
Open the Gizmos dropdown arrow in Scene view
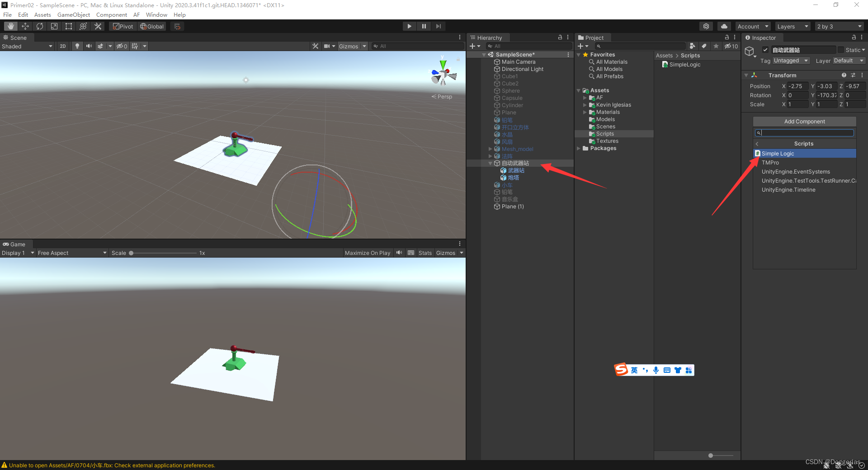[x=364, y=46]
